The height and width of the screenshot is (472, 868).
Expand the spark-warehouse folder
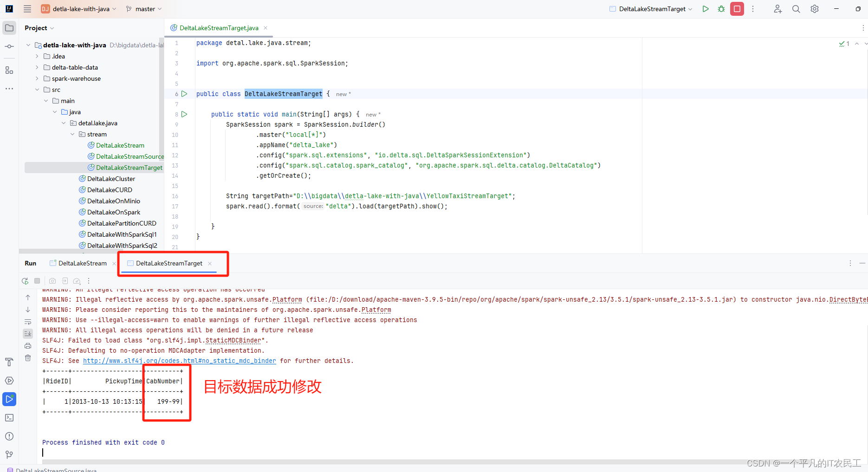point(37,78)
